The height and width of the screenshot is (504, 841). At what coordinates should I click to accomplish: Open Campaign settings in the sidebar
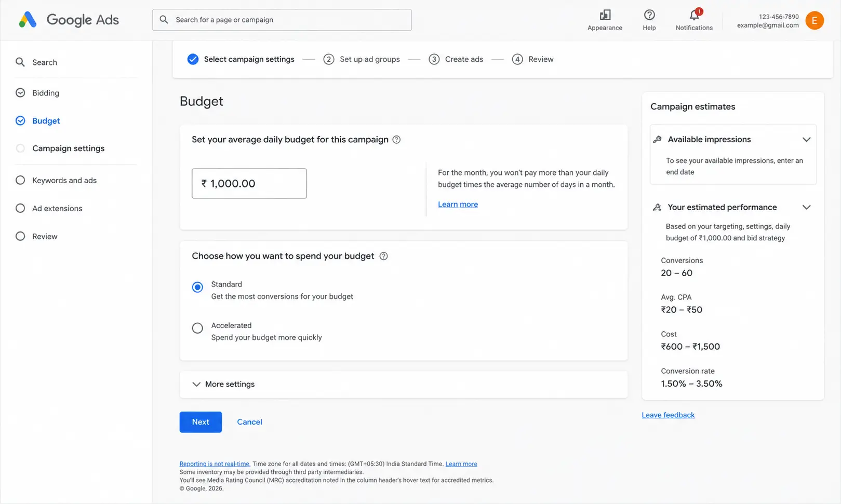pyautogui.click(x=69, y=148)
